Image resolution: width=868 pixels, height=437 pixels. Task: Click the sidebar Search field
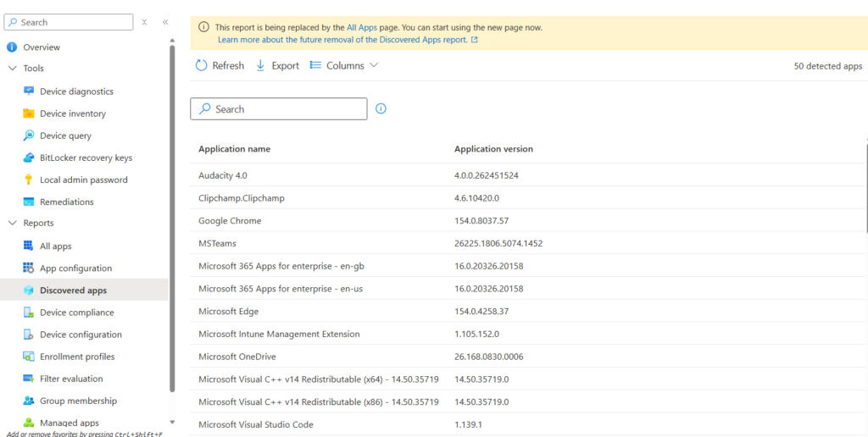click(x=69, y=22)
